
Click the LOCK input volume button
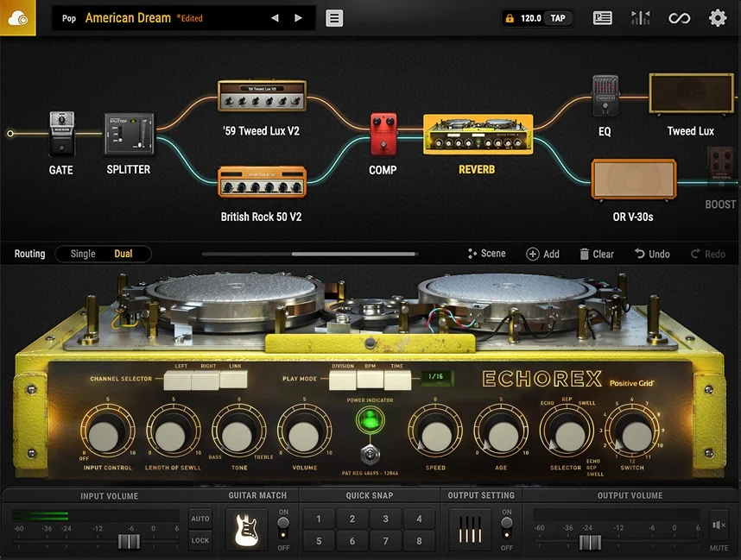200,540
